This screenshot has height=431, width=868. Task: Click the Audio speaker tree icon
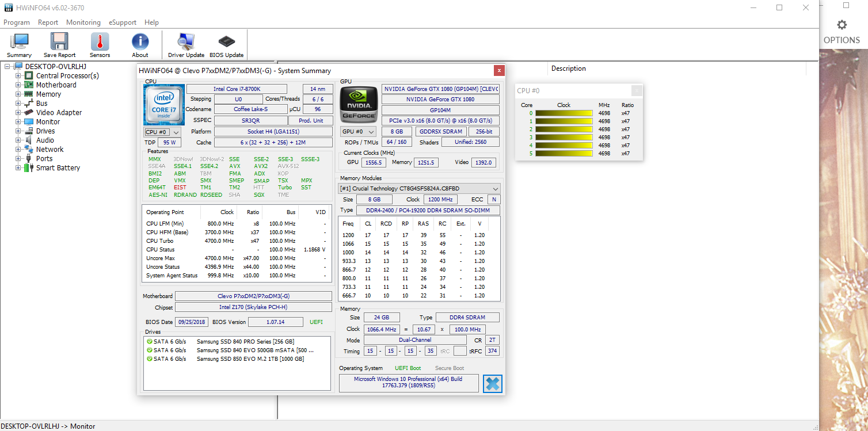click(x=28, y=140)
